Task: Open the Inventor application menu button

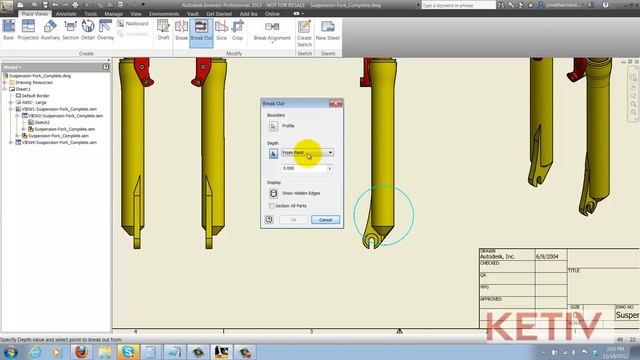Action: (x=7, y=6)
